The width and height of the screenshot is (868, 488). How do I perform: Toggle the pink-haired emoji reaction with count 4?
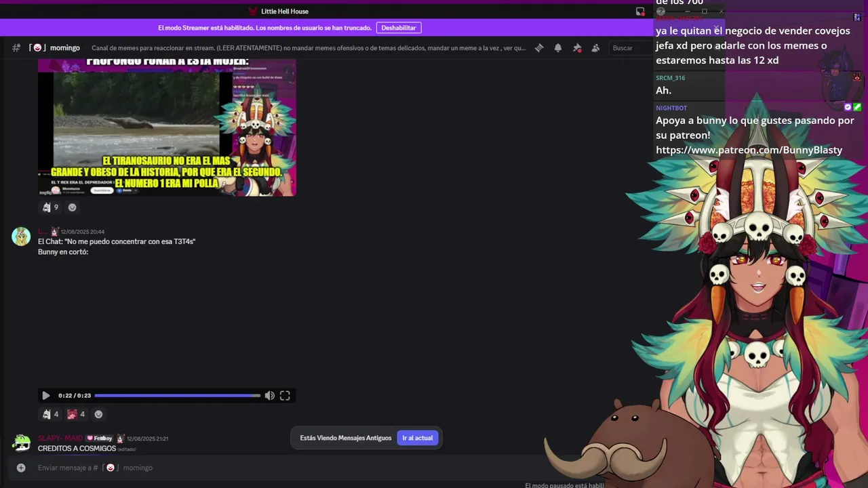[x=77, y=414]
